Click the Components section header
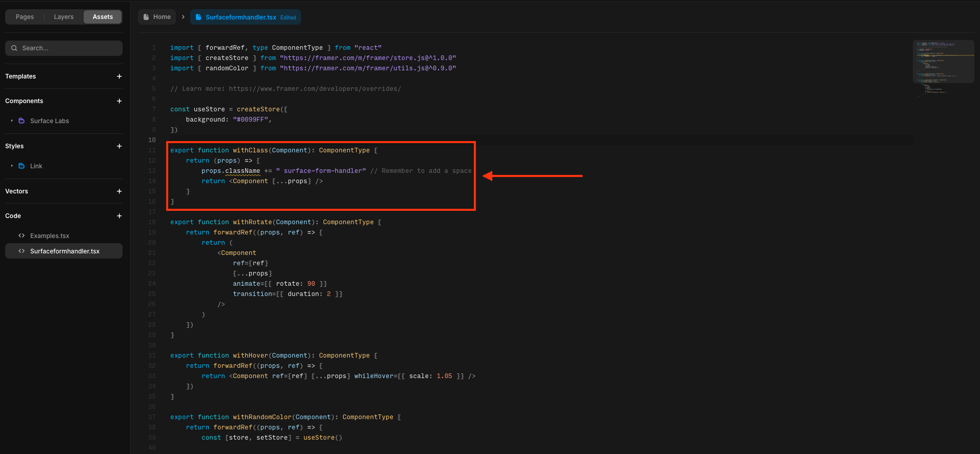The width and height of the screenshot is (980, 454). (x=24, y=101)
